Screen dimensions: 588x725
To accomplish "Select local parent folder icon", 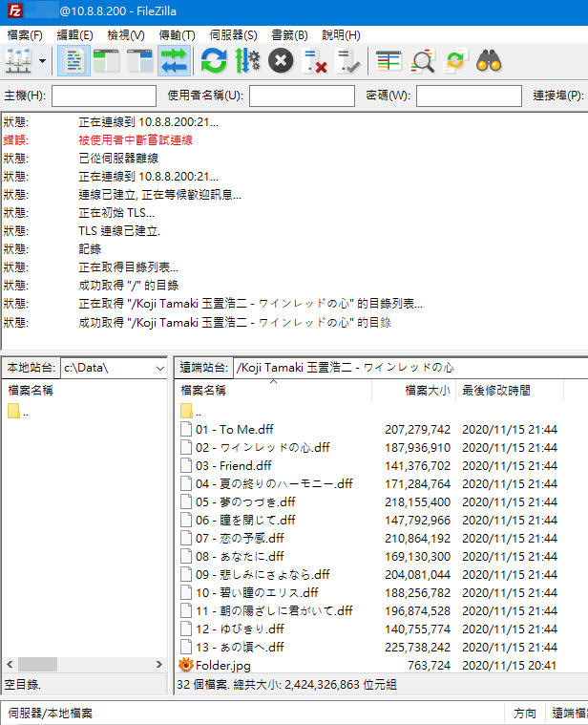I will pos(14,411).
